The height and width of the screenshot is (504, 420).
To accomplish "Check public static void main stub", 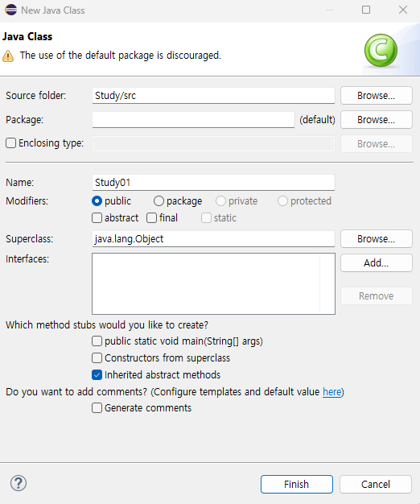I will [97, 341].
